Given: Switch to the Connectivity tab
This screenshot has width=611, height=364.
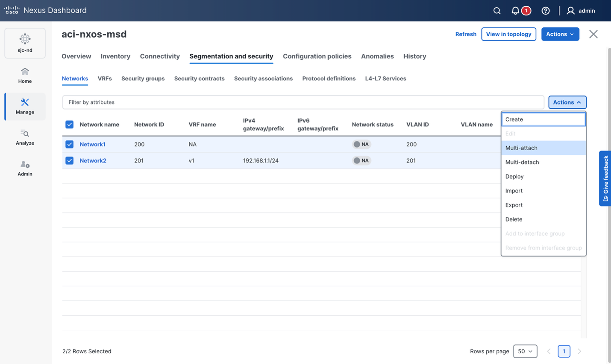Looking at the screenshot, I should [160, 56].
